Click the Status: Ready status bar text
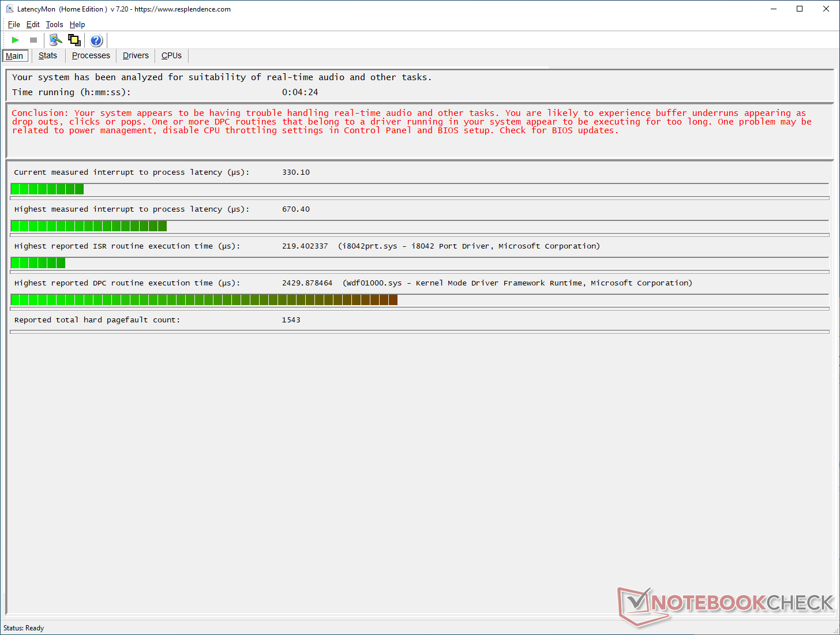 click(24, 628)
